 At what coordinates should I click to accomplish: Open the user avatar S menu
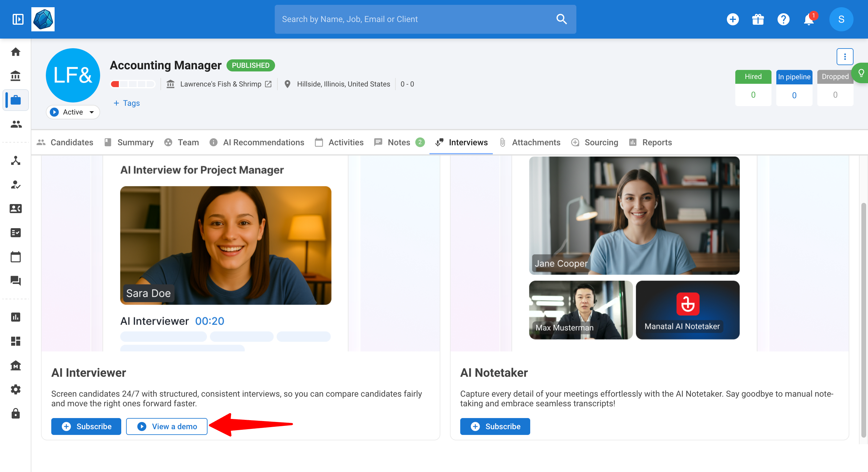841,19
